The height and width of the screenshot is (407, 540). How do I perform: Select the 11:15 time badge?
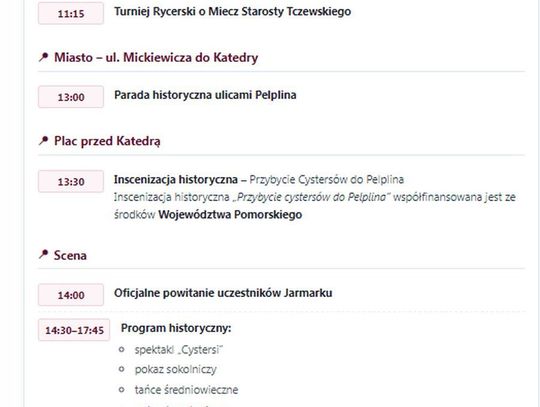click(x=71, y=13)
